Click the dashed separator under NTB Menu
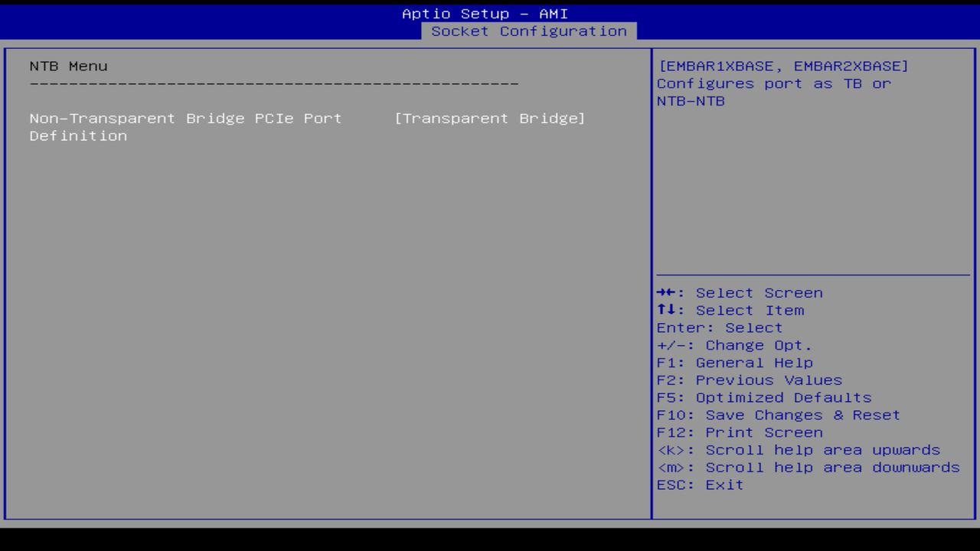This screenshot has width=980, height=551. coord(274,83)
